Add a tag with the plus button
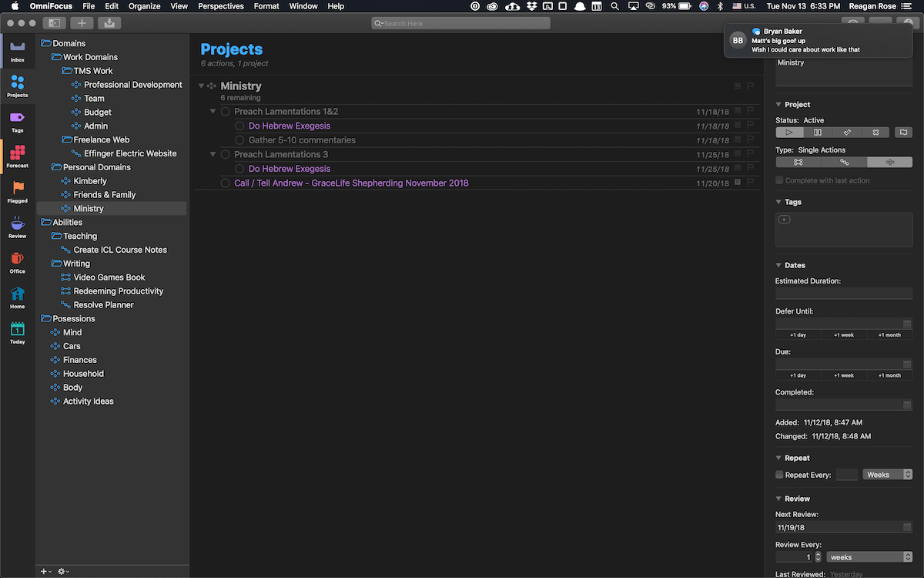This screenshot has height=578, width=924. pyautogui.click(x=784, y=220)
